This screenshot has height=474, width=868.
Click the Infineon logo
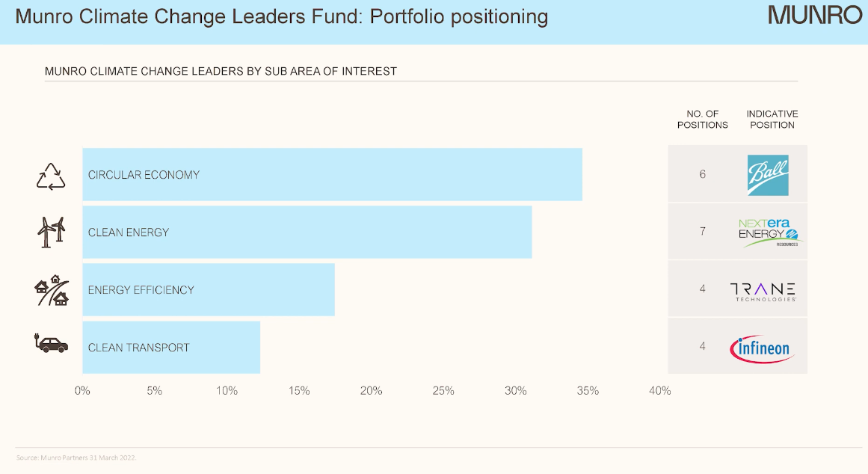click(x=761, y=348)
